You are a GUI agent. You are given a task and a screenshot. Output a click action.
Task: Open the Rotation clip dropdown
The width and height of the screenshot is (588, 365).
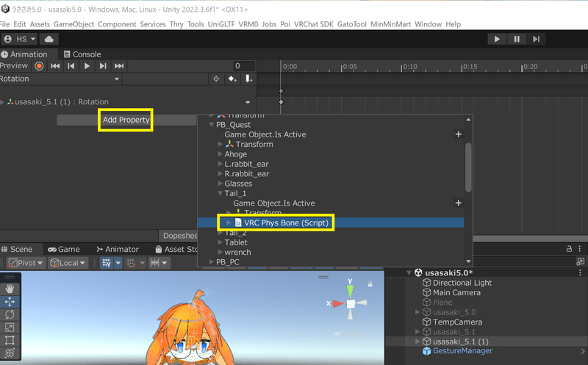tap(60, 79)
